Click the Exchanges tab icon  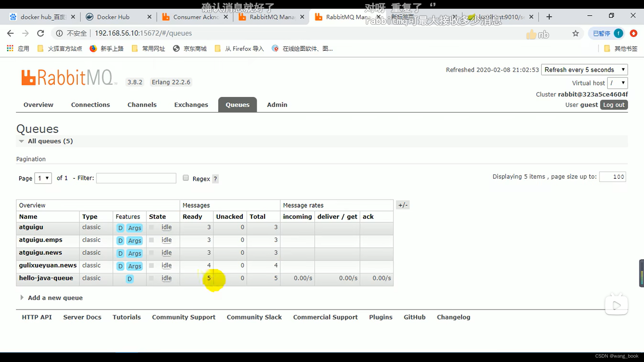[x=191, y=105]
